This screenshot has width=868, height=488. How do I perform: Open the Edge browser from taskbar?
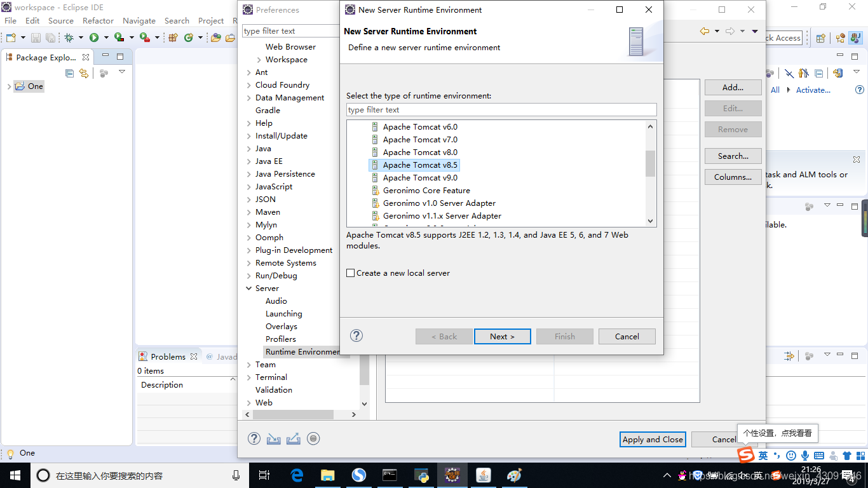tap(297, 475)
